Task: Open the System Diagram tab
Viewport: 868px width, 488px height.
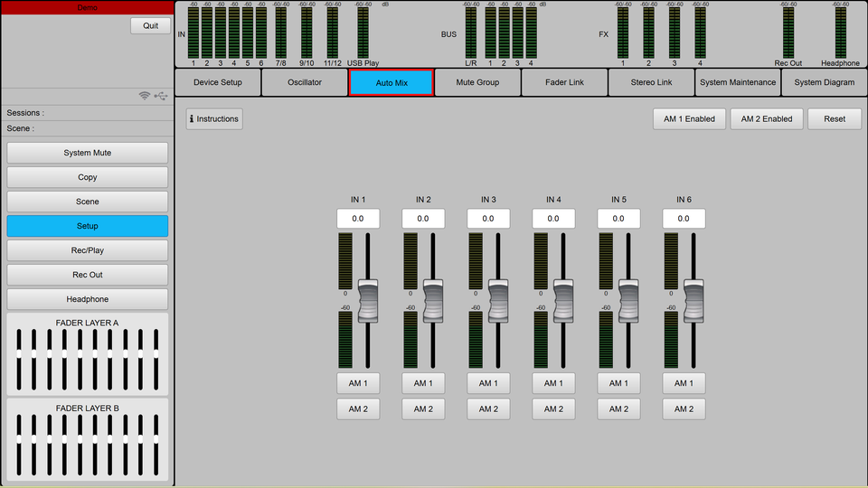Action: 824,83
